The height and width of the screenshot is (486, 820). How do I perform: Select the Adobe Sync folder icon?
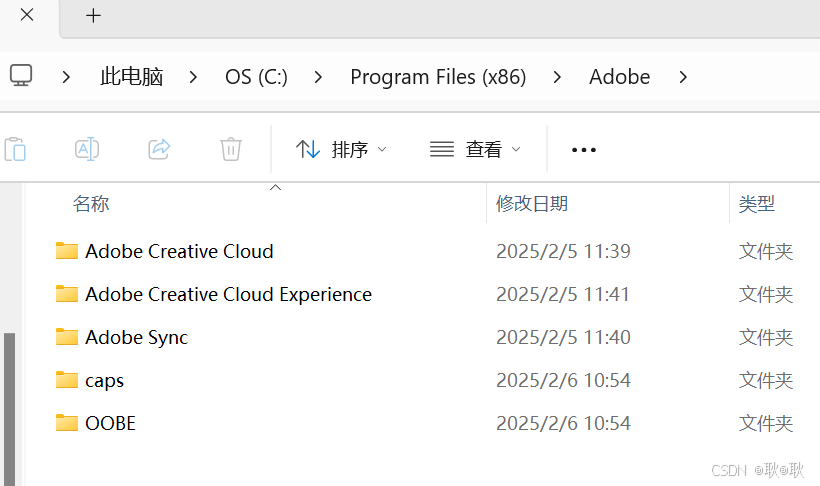pos(67,336)
